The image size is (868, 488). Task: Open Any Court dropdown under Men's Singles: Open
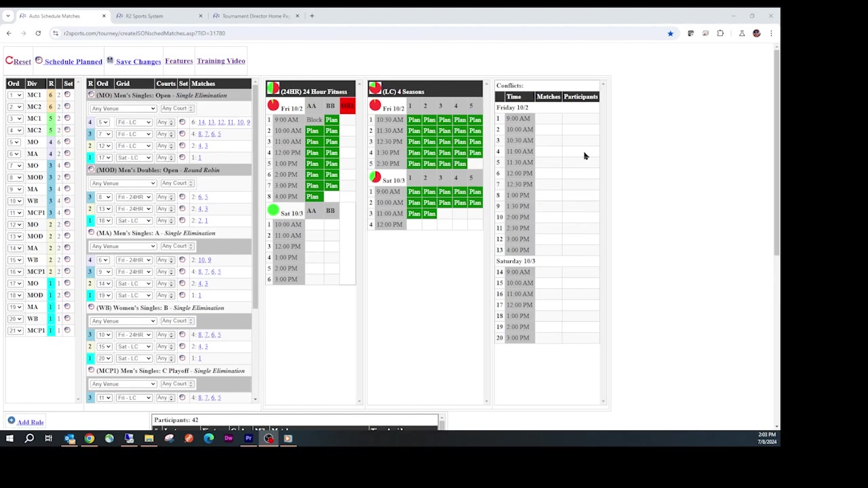click(177, 108)
